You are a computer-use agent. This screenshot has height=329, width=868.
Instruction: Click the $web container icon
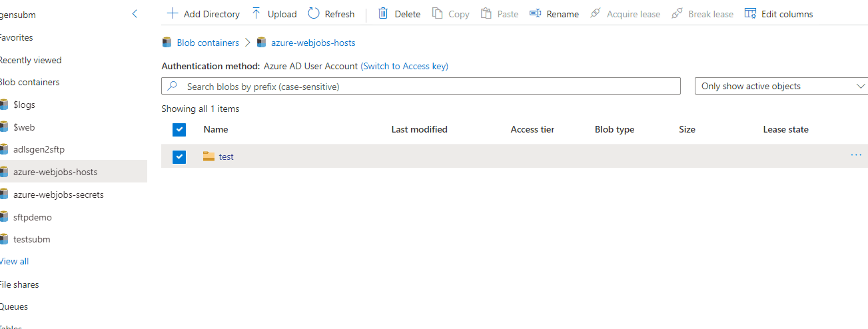tap(4, 127)
